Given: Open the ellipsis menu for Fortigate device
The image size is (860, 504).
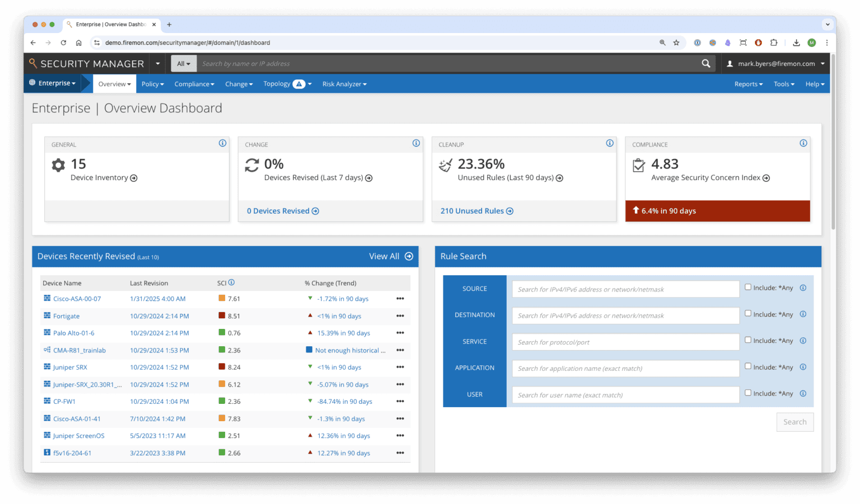Looking at the screenshot, I should tap(400, 316).
